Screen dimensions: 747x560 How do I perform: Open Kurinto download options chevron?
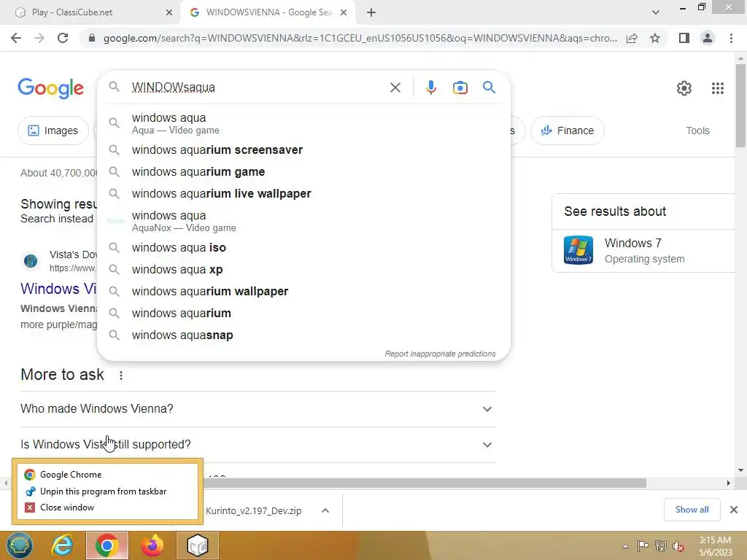click(x=325, y=511)
